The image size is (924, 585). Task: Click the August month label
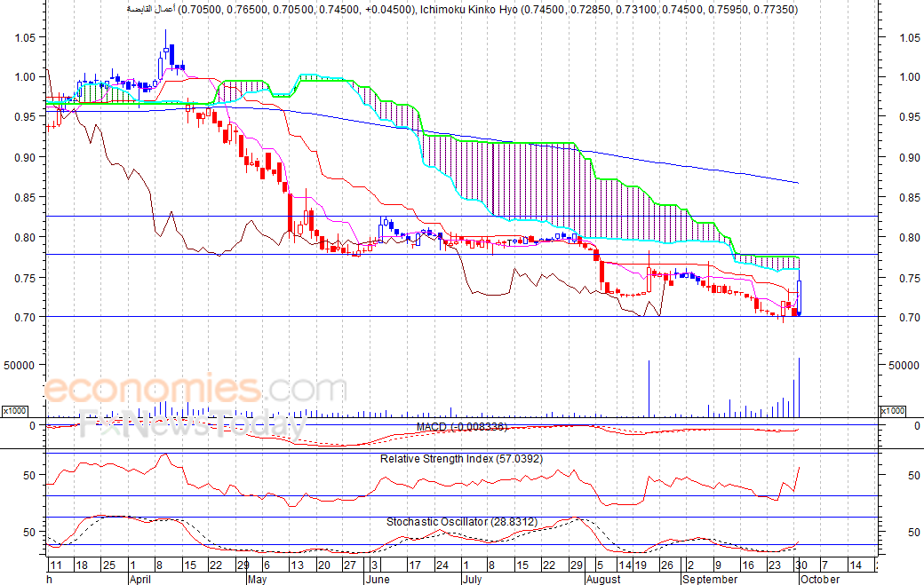pyautogui.click(x=603, y=579)
